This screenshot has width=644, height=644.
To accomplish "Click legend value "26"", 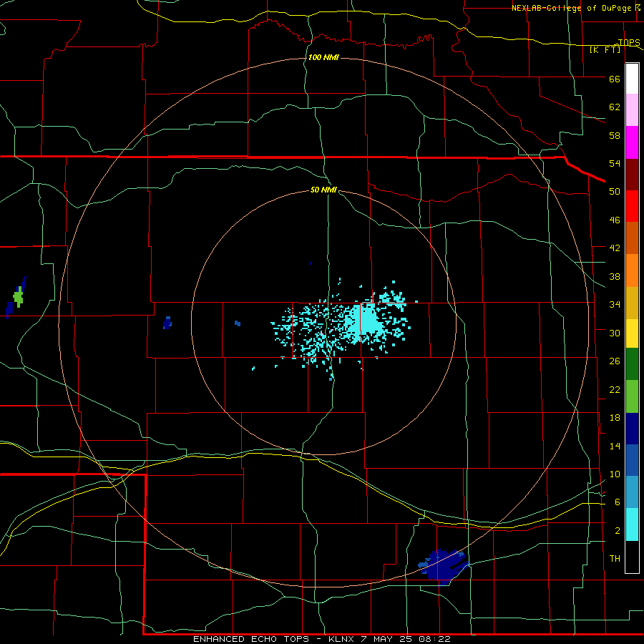I will [615, 361].
